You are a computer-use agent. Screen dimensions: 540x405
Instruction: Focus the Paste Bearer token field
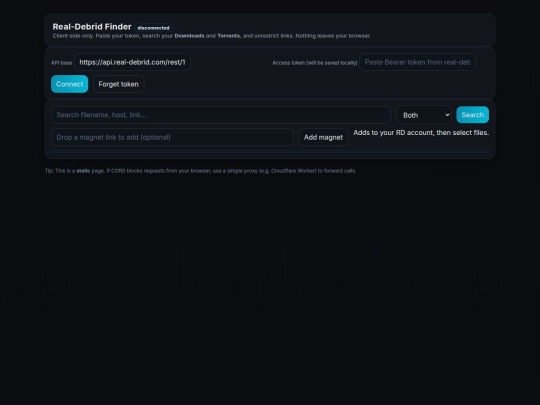coord(417,62)
